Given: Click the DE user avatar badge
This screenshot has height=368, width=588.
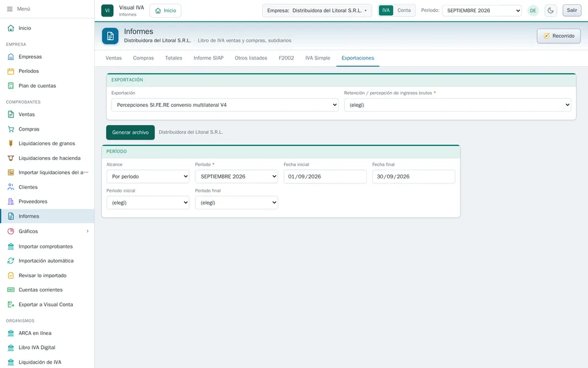Looking at the screenshot, I should coord(533,10).
